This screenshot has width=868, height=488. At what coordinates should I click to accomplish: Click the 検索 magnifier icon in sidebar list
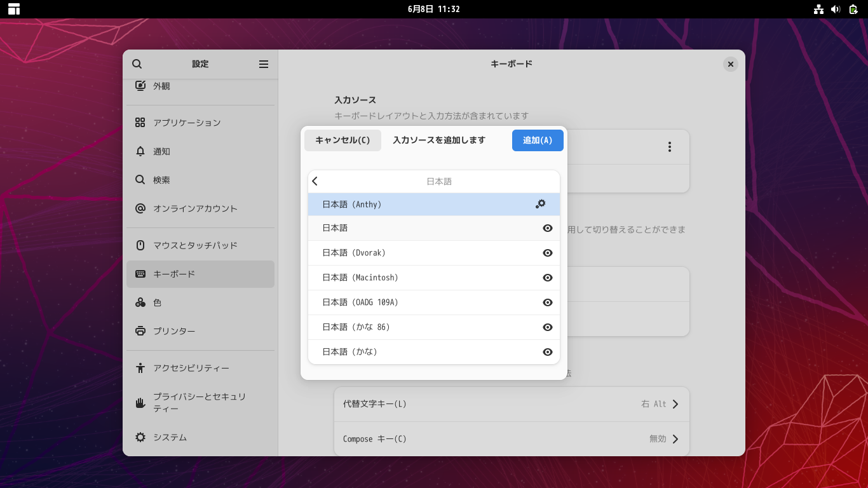coord(140,180)
